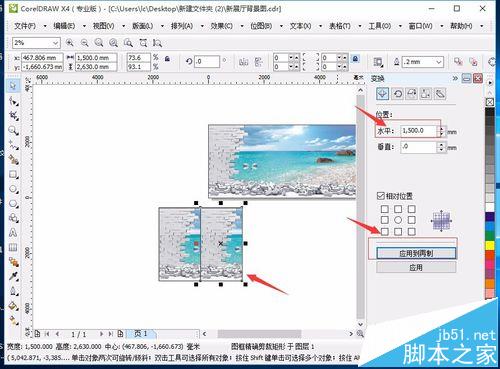This screenshot has height=369, width=500.
Task: Switch to the Skew tab in 变换 docker
Action: (x=440, y=94)
